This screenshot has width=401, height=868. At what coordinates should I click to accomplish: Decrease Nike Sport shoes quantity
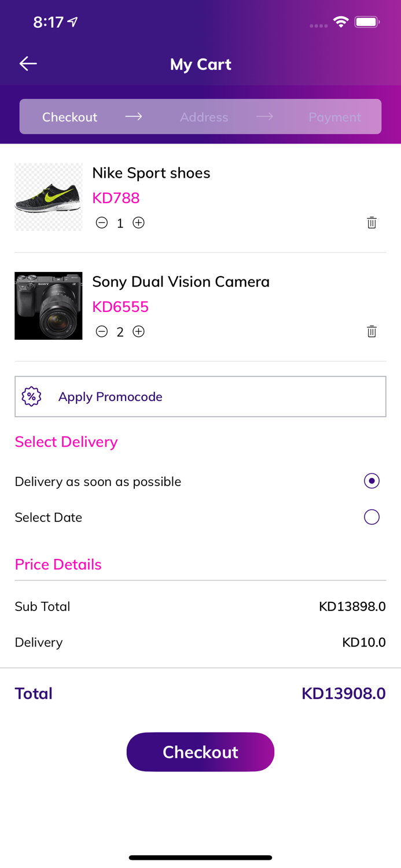[102, 223]
